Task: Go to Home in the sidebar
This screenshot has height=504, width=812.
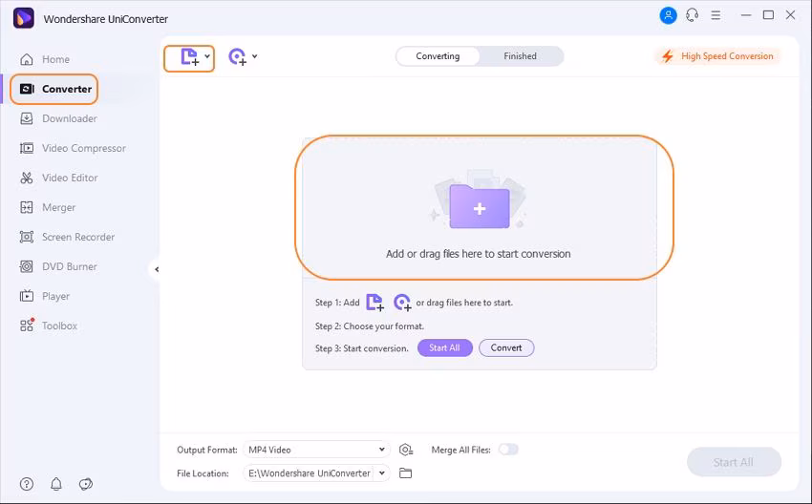Action: click(45, 59)
